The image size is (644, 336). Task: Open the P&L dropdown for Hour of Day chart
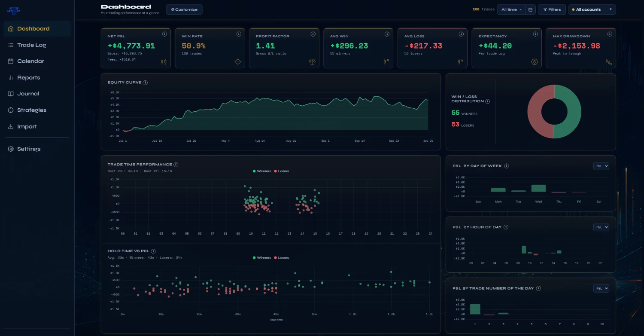(601, 227)
